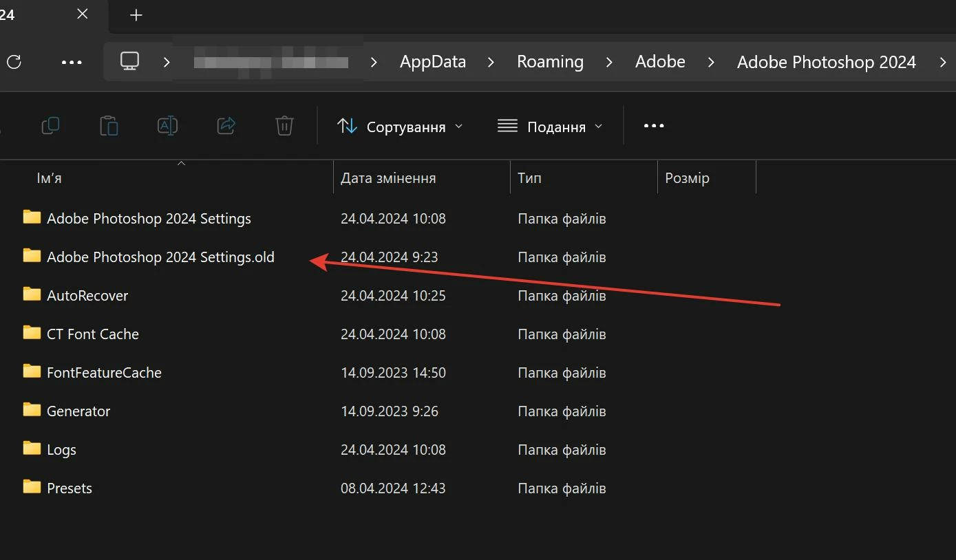Expand the chevron between Roaming and Adobe

click(609, 62)
